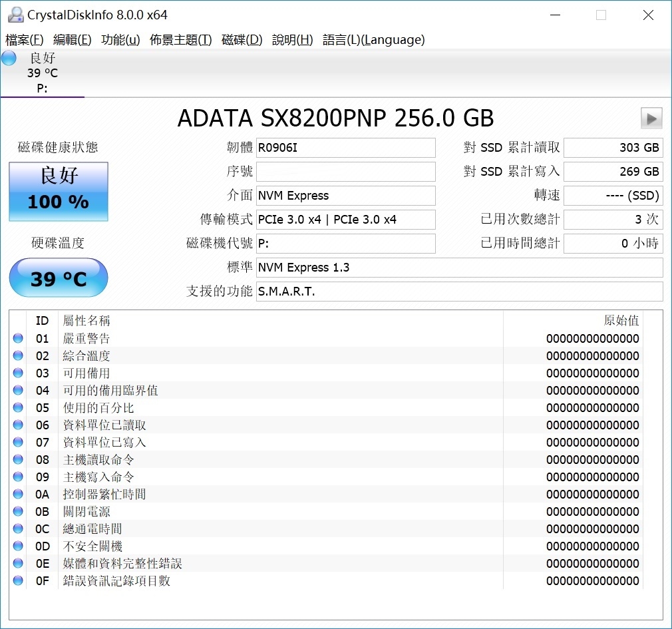Click status dot for attribute 0F 錯誤資訊記錄項目數
The height and width of the screenshot is (629, 672).
[x=18, y=580]
